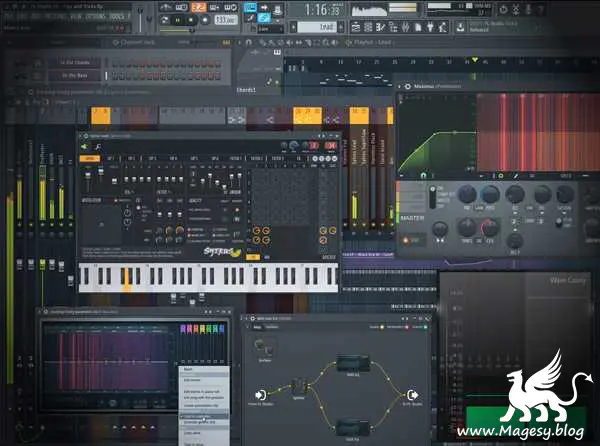Switch to the Sytrus OP3 tab

point(152,158)
